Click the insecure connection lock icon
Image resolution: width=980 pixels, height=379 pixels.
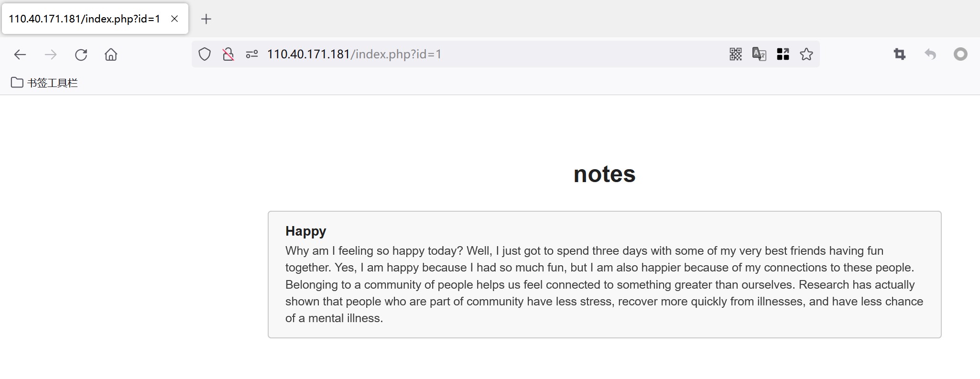(x=228, y=54)
